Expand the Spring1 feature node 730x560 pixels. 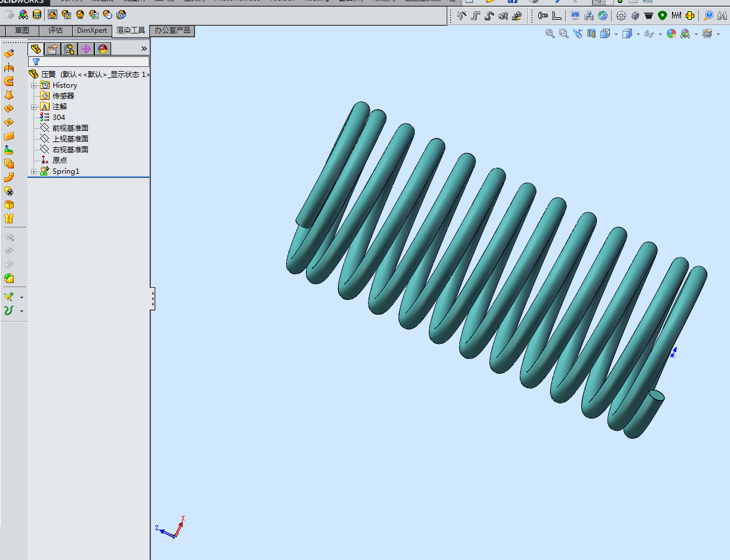click(x=34, y=171)
